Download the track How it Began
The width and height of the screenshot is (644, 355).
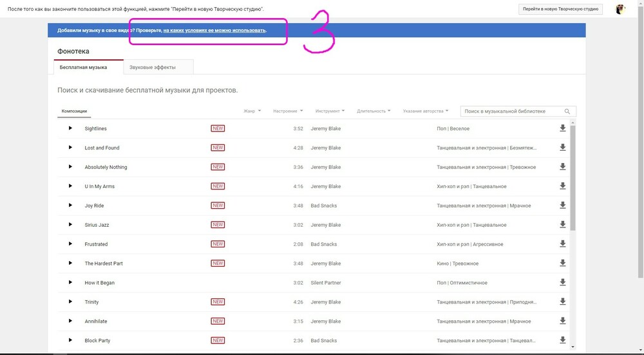point(563,283)
